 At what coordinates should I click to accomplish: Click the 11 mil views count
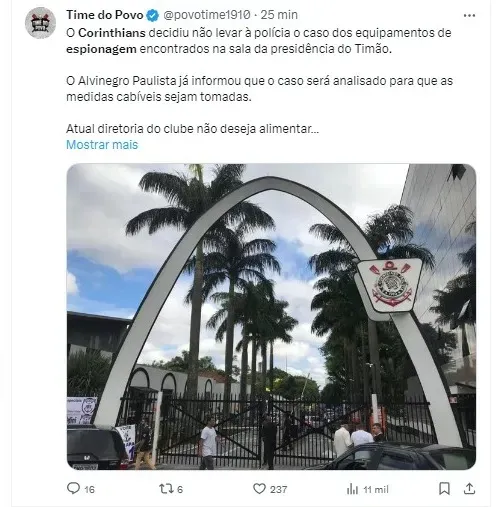click(376, 489)
